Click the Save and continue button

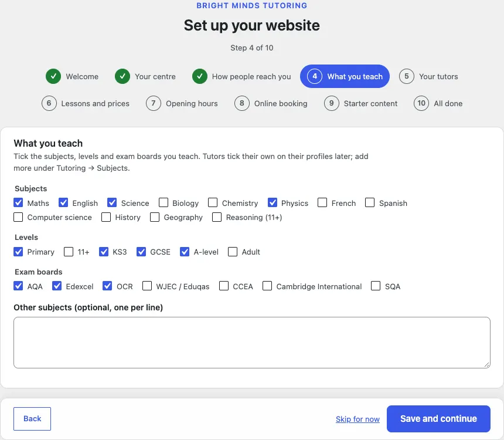tap(438, 418)
